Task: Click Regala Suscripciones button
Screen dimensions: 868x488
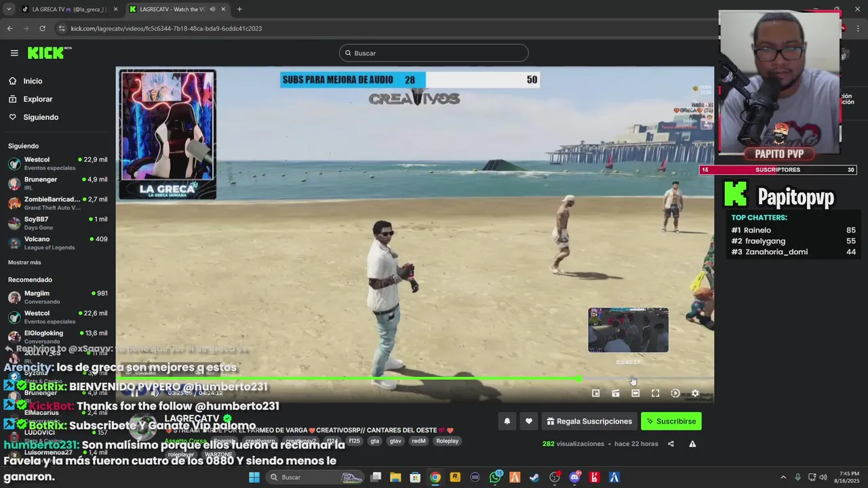Action: point(589,422)
